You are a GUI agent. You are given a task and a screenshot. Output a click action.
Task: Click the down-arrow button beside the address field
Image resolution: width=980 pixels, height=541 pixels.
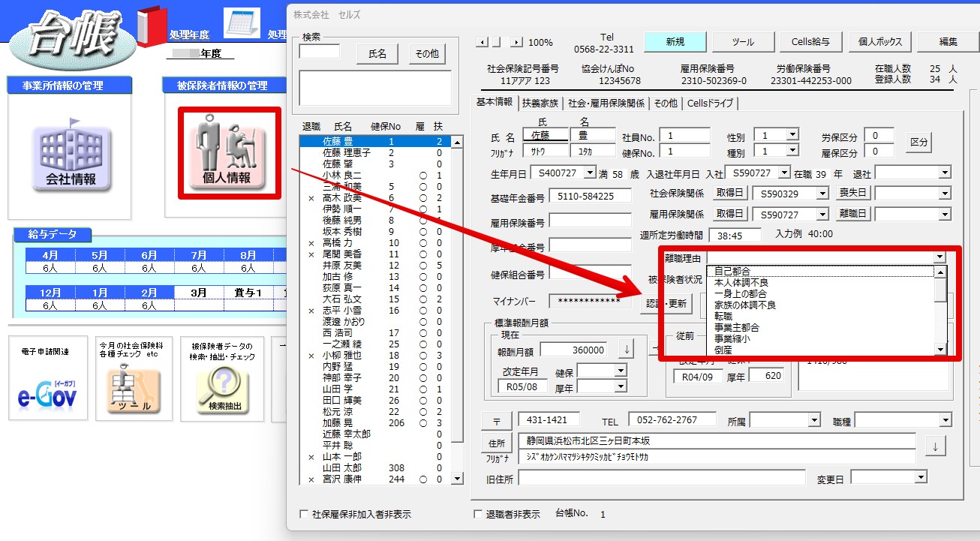[x=935, y=446]
